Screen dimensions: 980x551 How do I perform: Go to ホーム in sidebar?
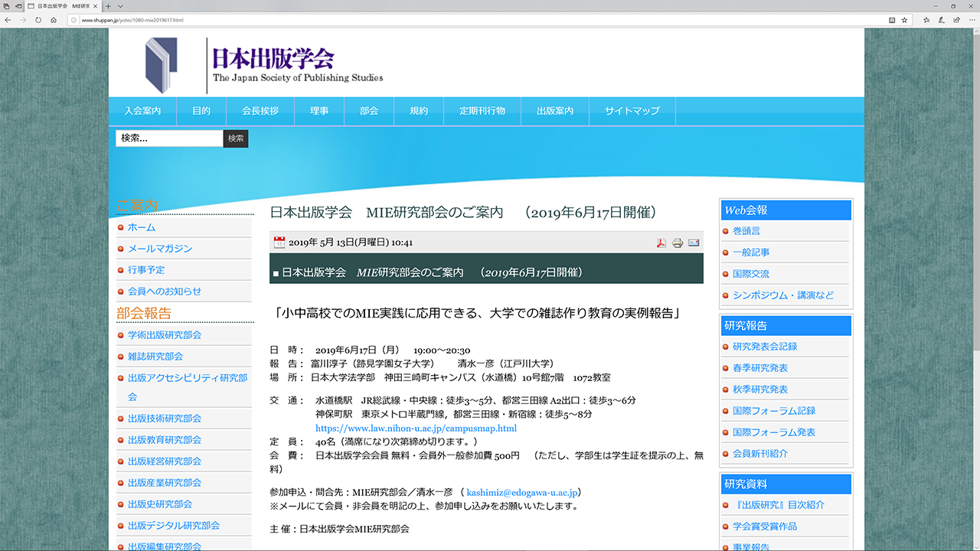(x=142, y=227)
